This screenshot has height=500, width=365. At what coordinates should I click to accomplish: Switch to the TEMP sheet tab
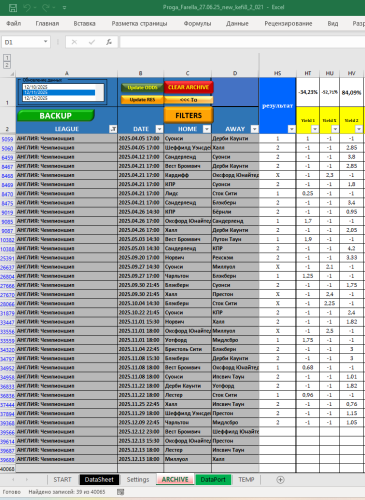(246, 479)
